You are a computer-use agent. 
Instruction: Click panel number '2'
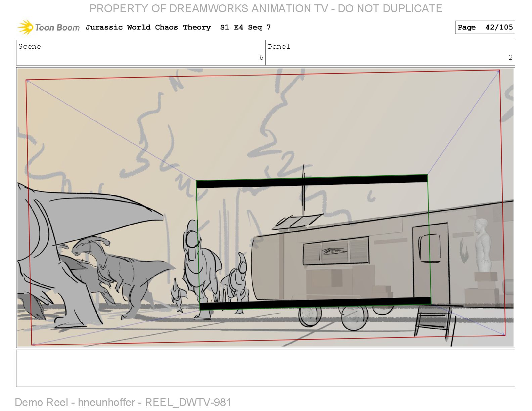click(511, 57)
